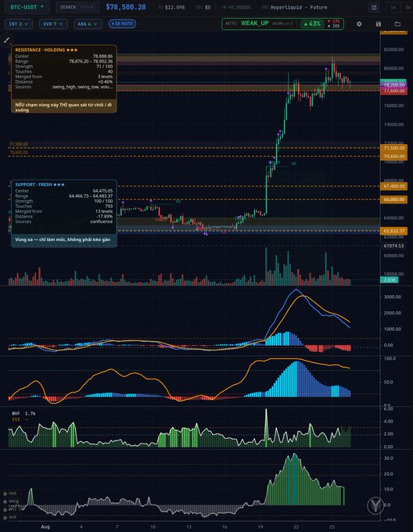Select the 1m timeframe button
This screenshot has height=532, width=413.
click(393, 7)
